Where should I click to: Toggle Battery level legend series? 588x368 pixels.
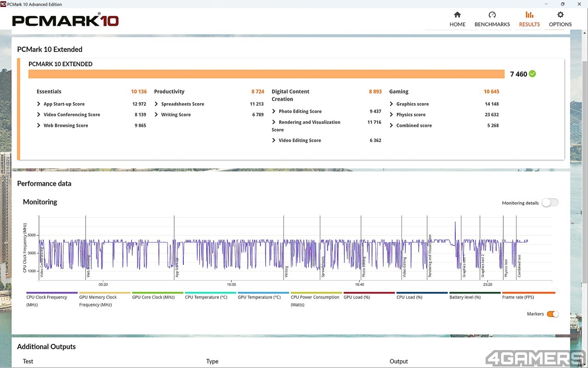475,297
